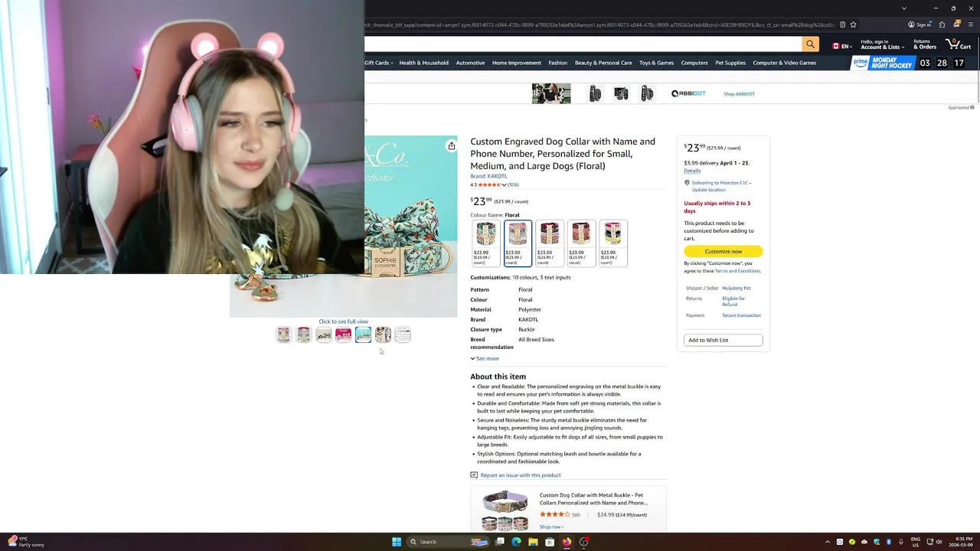
Task: Click the Customize now button
Action: coord(724,251)
